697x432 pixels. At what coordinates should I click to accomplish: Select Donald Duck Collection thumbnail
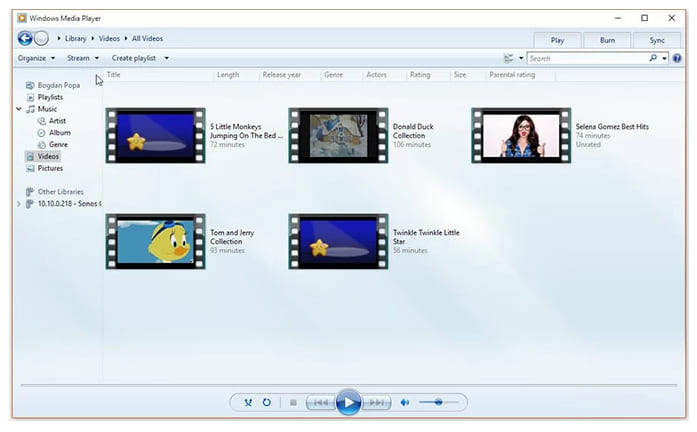tap(338, 136)
